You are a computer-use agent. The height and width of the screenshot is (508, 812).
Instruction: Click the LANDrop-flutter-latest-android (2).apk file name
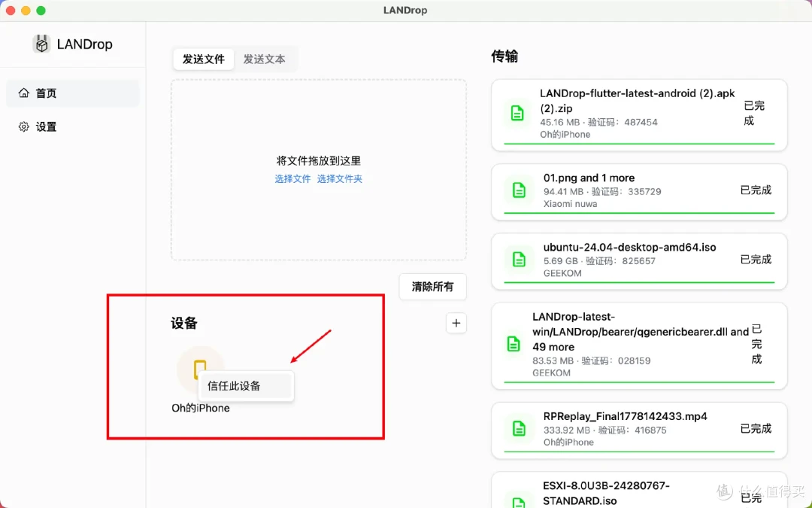click(637, 101)
